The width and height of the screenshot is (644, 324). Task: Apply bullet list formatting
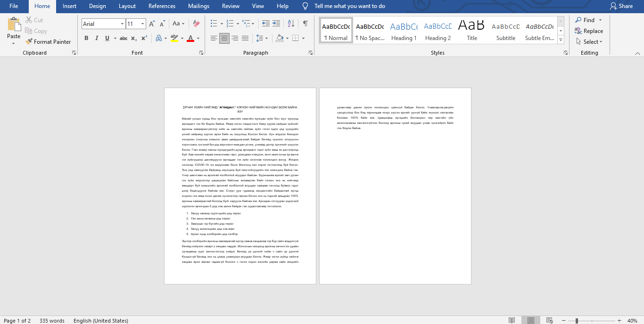(x=214, y=24)
